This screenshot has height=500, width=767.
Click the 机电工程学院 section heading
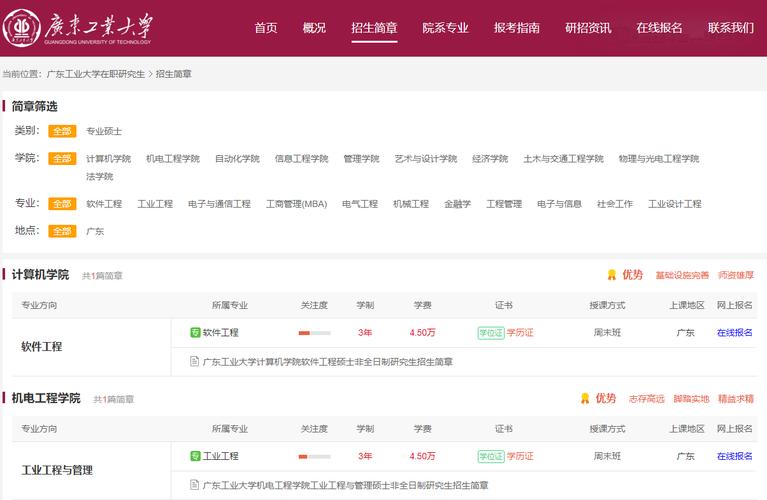tap(46, 398)
